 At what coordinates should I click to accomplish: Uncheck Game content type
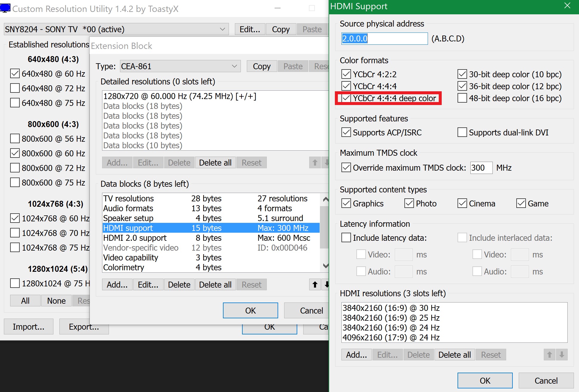pos(521,203)
